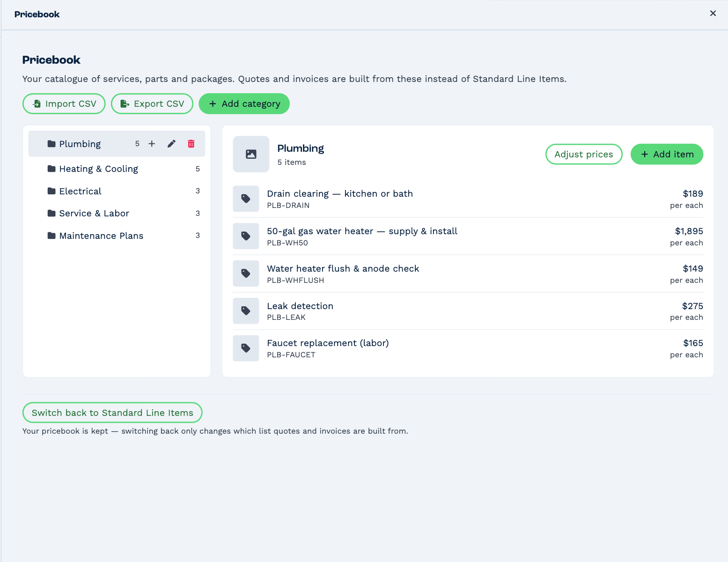Click the $1,895 price value

point(689,231)
